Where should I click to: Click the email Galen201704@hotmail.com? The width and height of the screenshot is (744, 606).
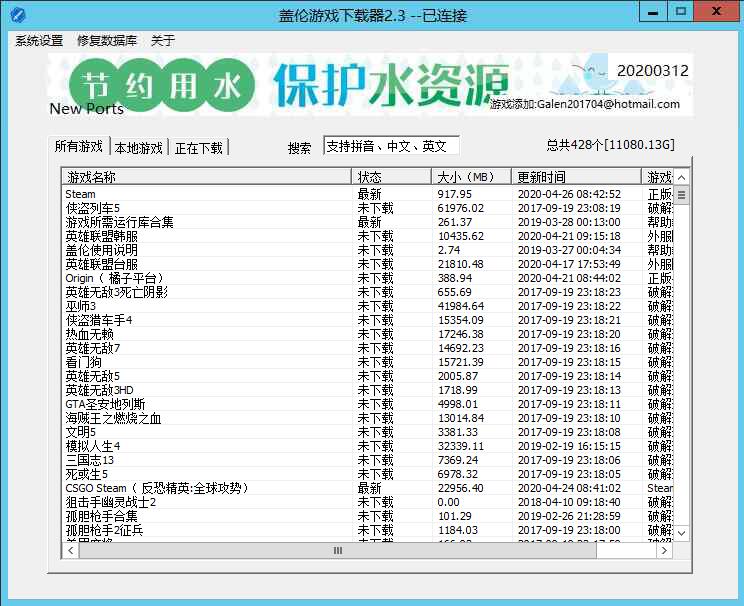pos(608,104)
